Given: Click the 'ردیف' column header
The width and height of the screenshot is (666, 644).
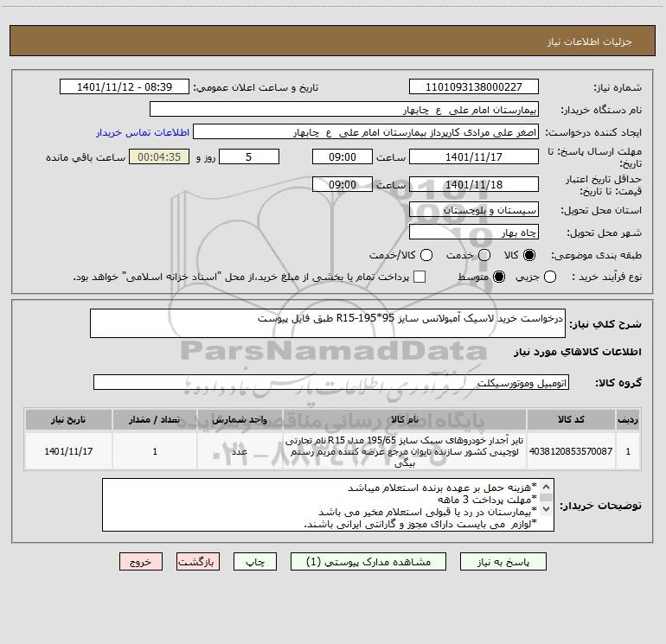Looking at the screenshot, I should [628, 419].
